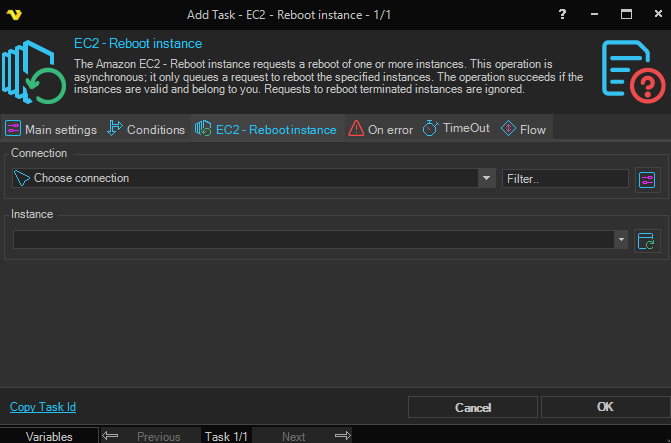Confirm with the OK button

point(604,407)
